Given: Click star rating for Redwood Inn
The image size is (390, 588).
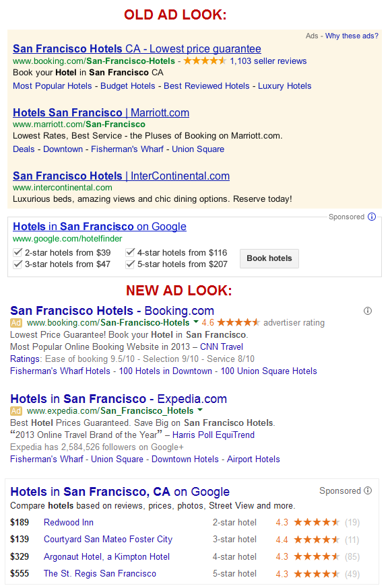Looking at the screenshot, I should click(317, 522).
